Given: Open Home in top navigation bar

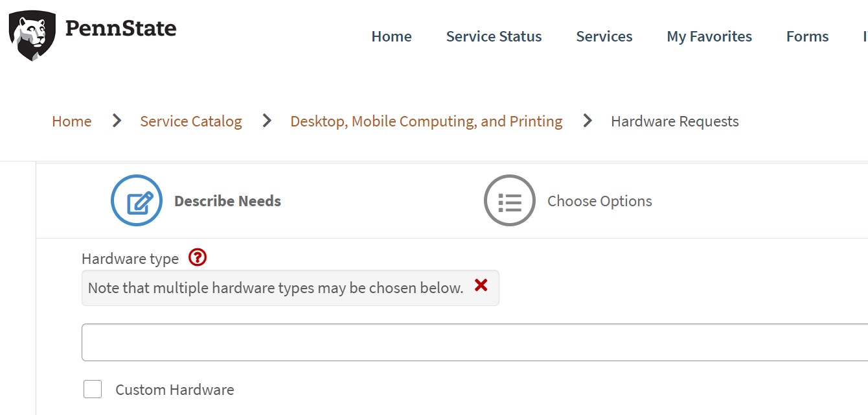Looking at the screenshot, I should pos(391,37).
